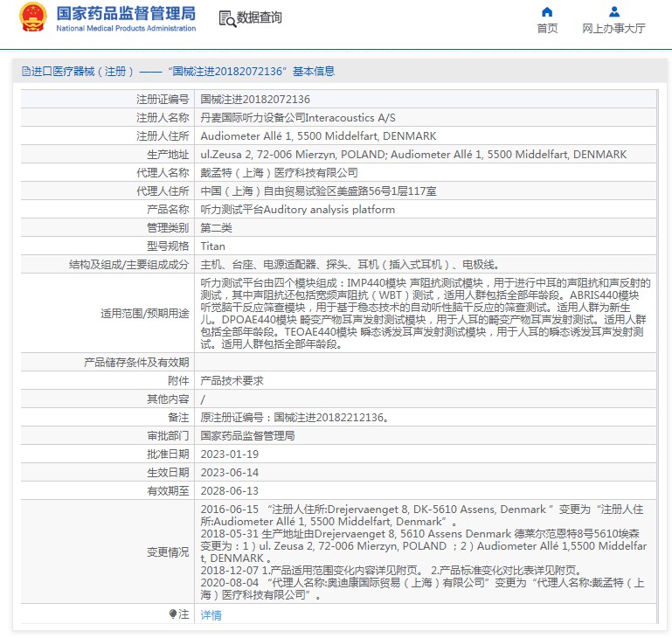Screen dimensions: 672x638
Task: Click the 管理类别 row label
Action: click(x=168, y=228)
